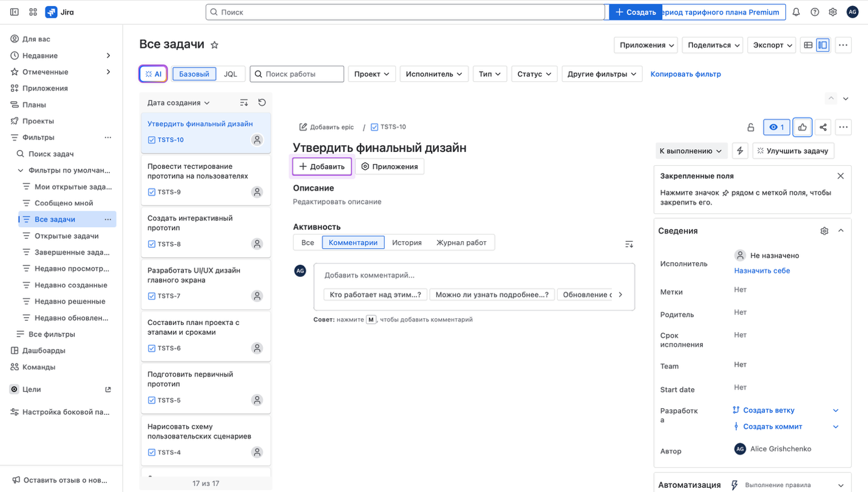Refresh the task list
This screenshot has height=492, width=868.
click(262, 103)
